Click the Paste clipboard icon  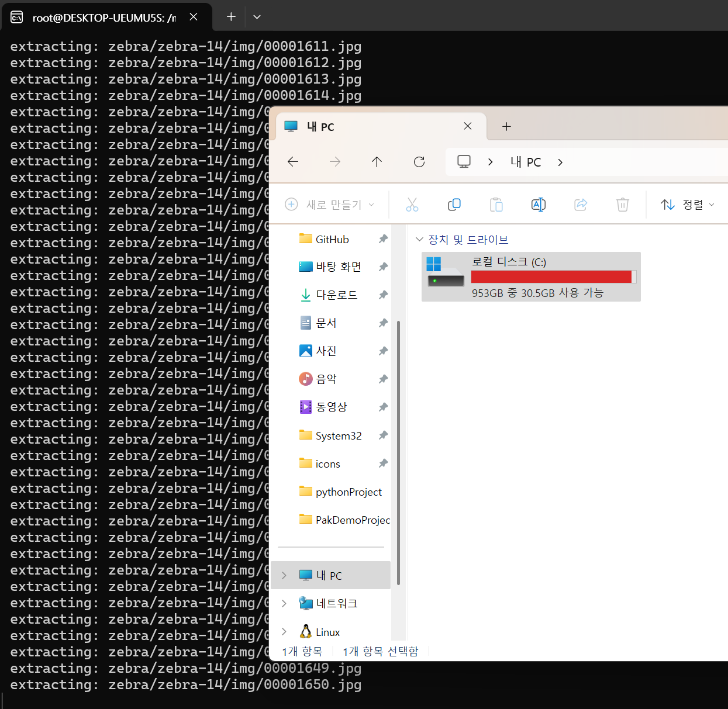[496, 205]
